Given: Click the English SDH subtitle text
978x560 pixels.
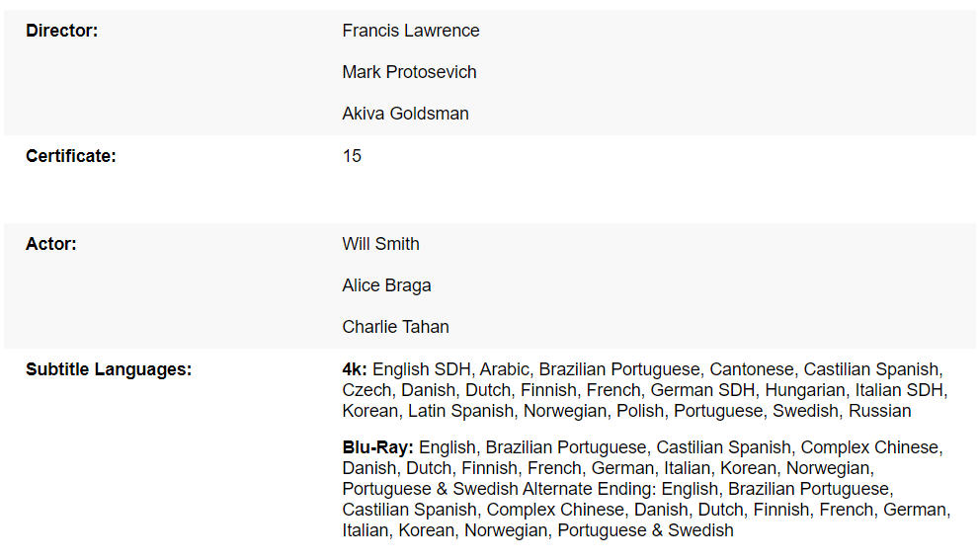Looking at the screenshot, I should (x=424, y=369).
